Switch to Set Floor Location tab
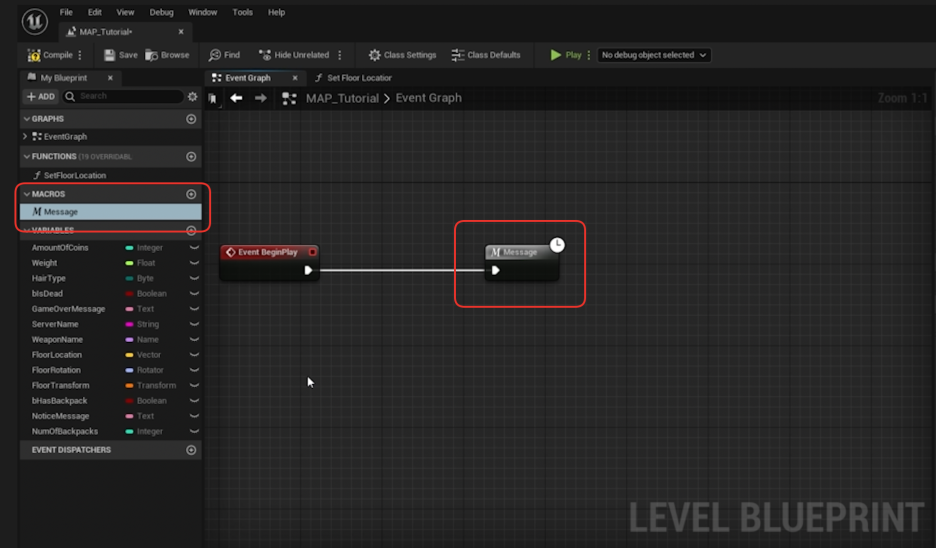This screenshot has height=548, width=936. tap(353, 78)
